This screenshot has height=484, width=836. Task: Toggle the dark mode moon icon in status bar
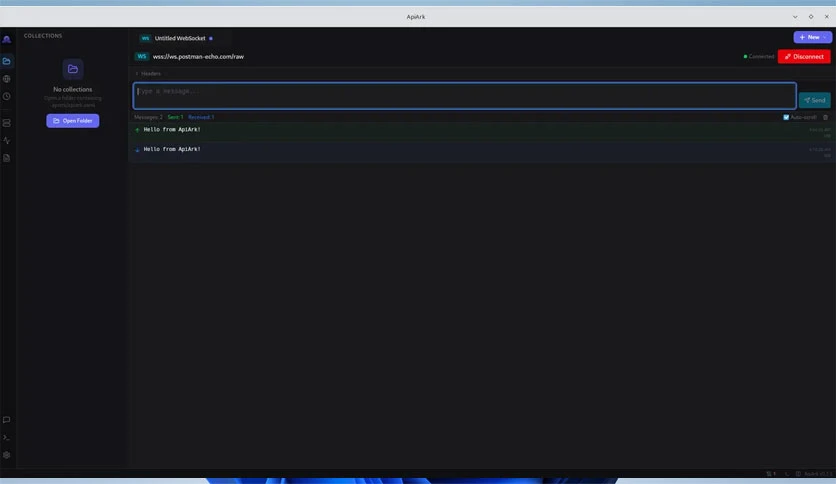786,474
